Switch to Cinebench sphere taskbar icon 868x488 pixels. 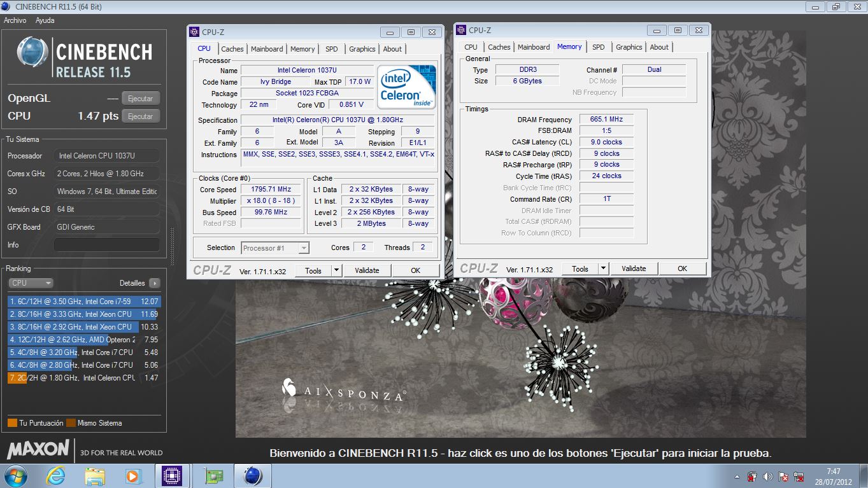coord(253,476)
